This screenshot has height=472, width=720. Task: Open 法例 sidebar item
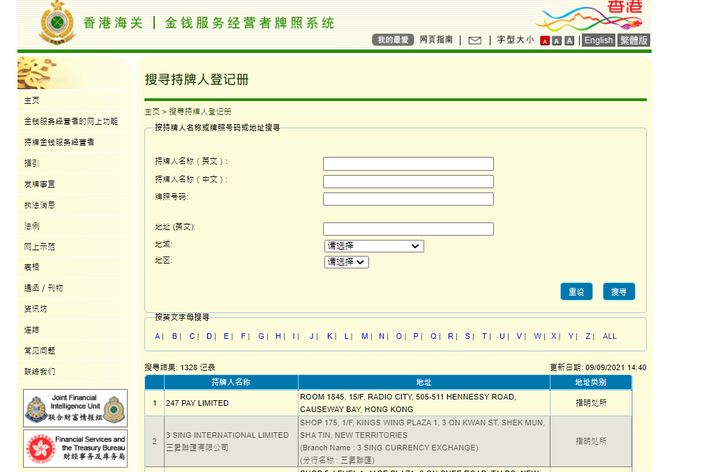[32, 226]
